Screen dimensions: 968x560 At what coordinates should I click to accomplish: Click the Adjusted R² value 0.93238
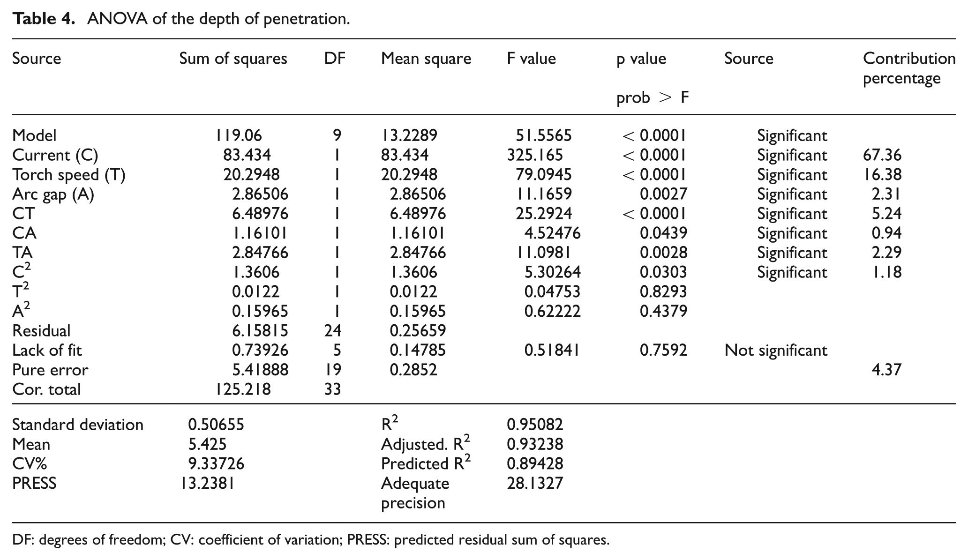535,444
